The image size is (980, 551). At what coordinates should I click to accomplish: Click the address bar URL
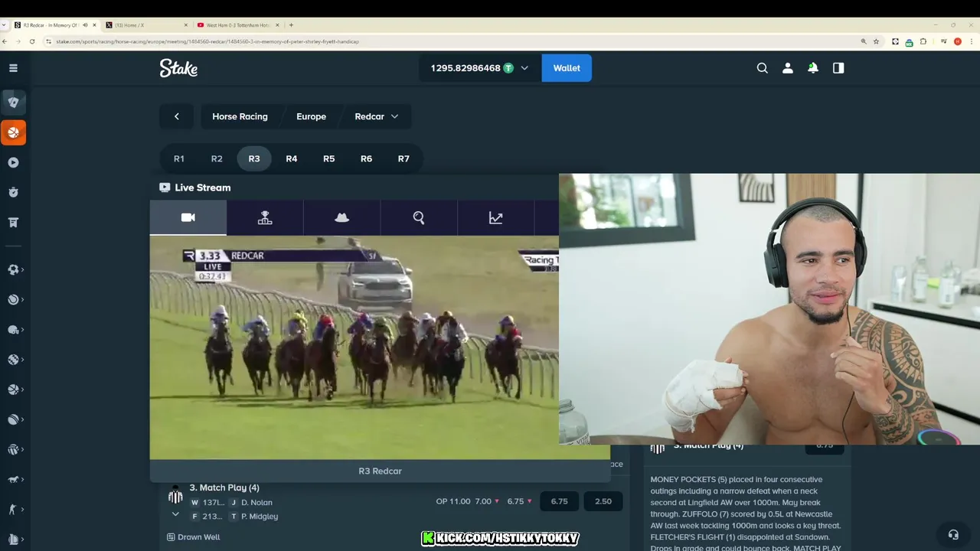point(207,41)
